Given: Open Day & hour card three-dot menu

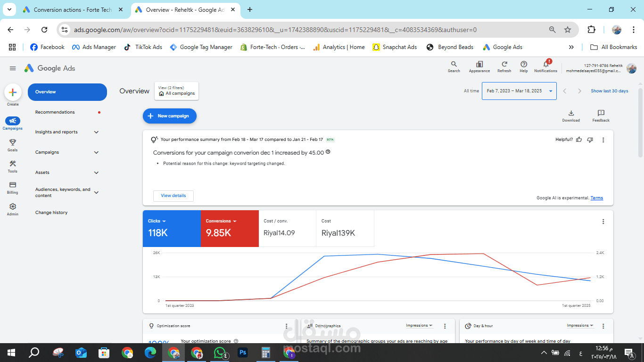Looking at the screenshot, I should coord(603,326).
